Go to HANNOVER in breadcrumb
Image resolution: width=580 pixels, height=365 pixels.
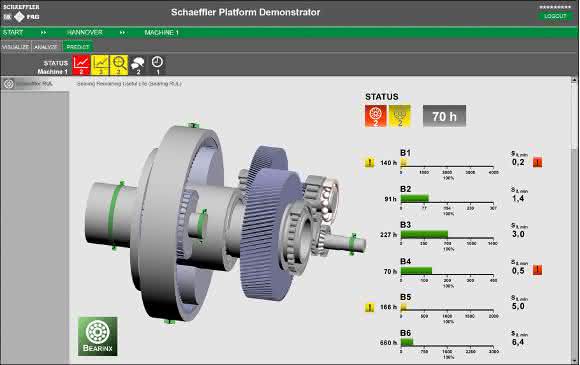click(x=85, y=33)
